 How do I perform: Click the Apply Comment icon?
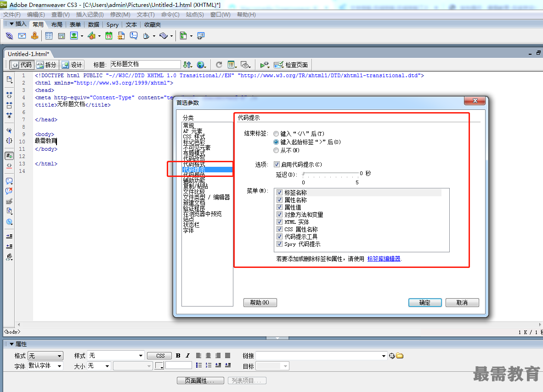9,181
